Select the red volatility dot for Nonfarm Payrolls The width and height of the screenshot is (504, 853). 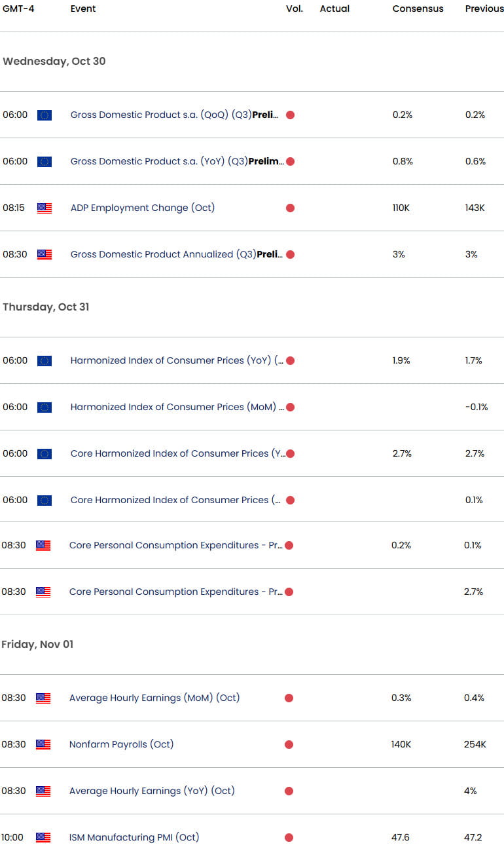point(289,744)
